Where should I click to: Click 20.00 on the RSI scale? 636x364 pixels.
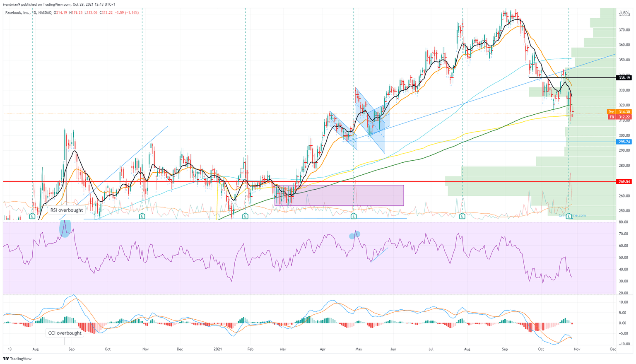(x=624, y=293)
